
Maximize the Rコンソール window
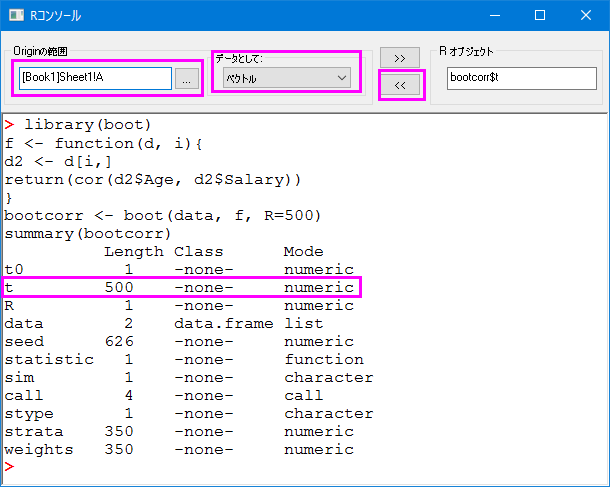coord(540,16)
